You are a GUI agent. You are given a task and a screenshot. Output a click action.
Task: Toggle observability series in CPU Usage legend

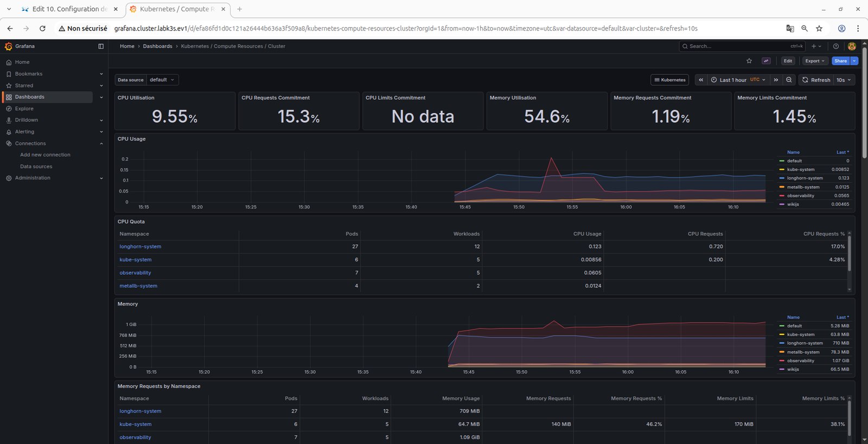coord(801,195)
